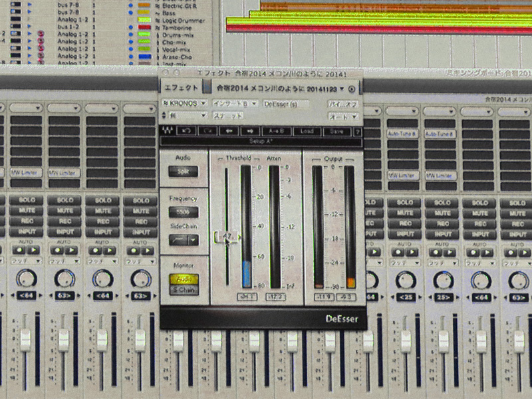
Task: Open the インサートB insert slot dropdown
Action: 235,104
